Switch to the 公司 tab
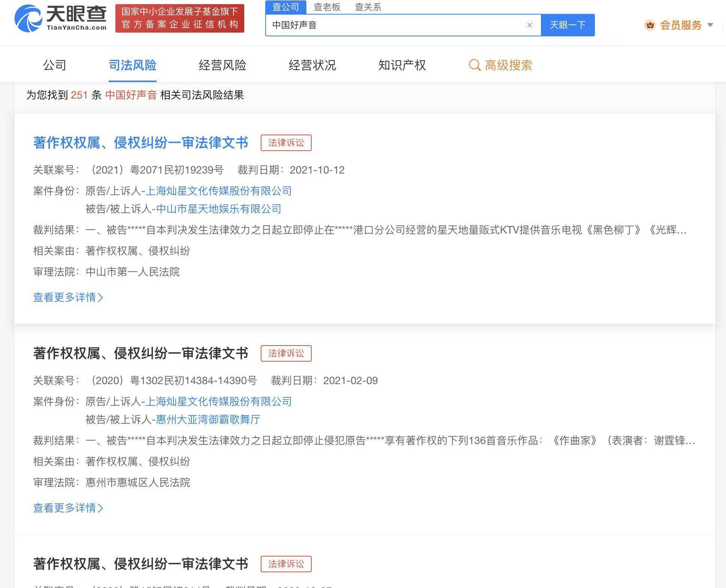Image resolution: width=726 pixels, height=588 pixels. point(55,65)
